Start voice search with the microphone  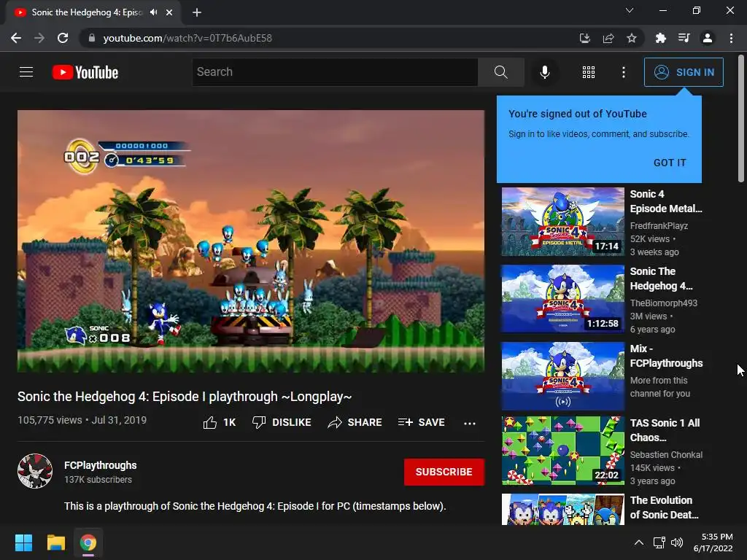pos(544,72)
